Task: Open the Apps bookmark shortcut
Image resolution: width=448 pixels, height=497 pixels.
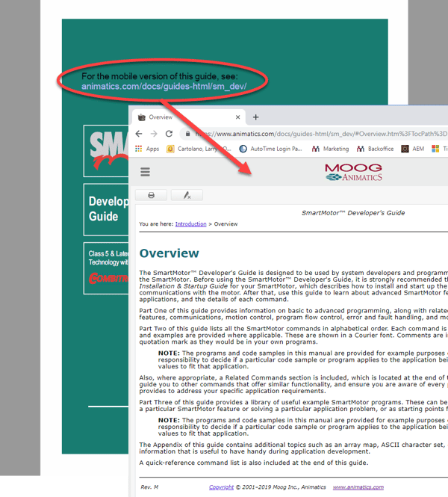Action: coord(147,149)
